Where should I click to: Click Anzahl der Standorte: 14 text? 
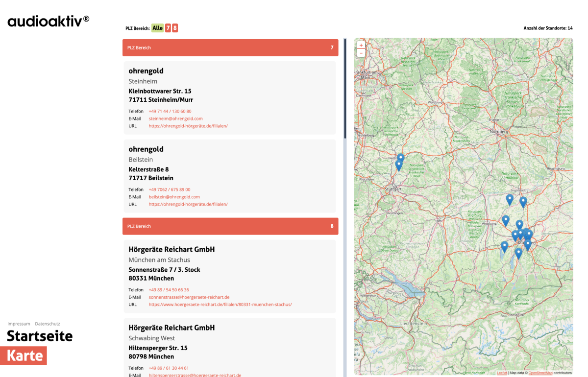coord(548,28)
